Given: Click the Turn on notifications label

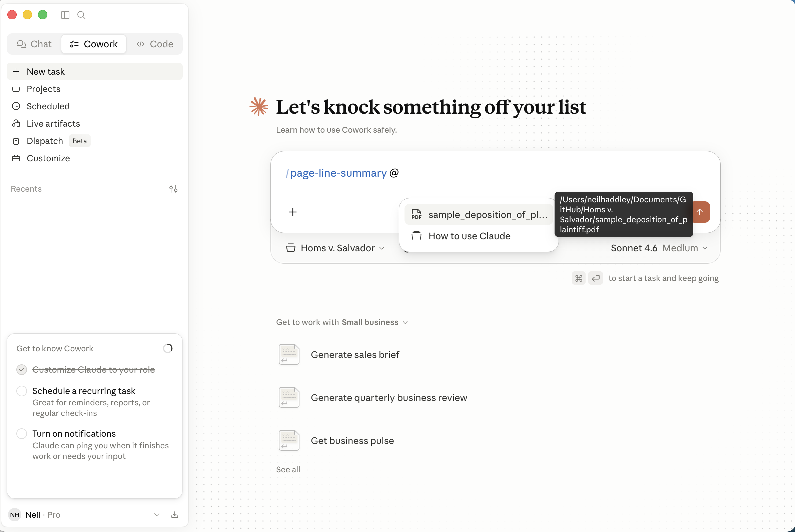Looking at the screenshot, I should tap(74, 434).
